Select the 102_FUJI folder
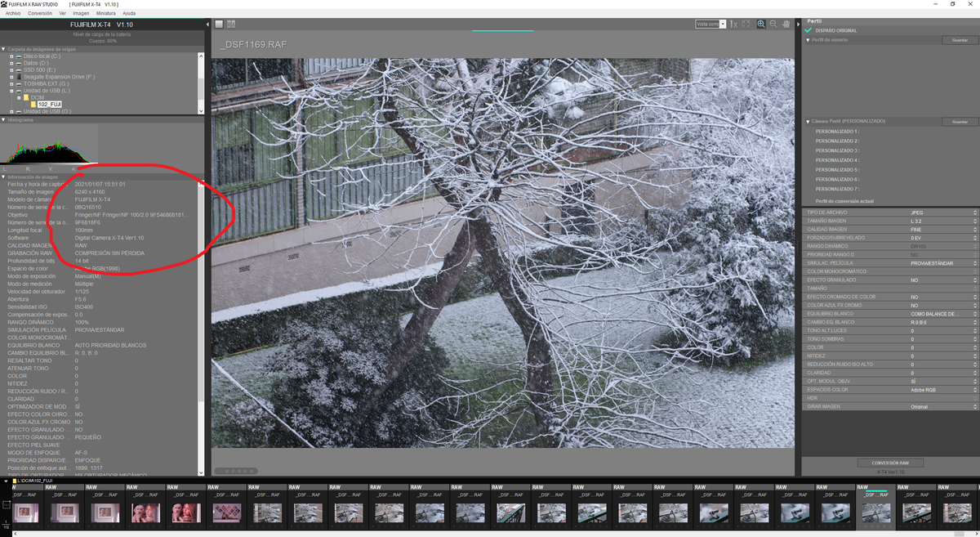 49,105
